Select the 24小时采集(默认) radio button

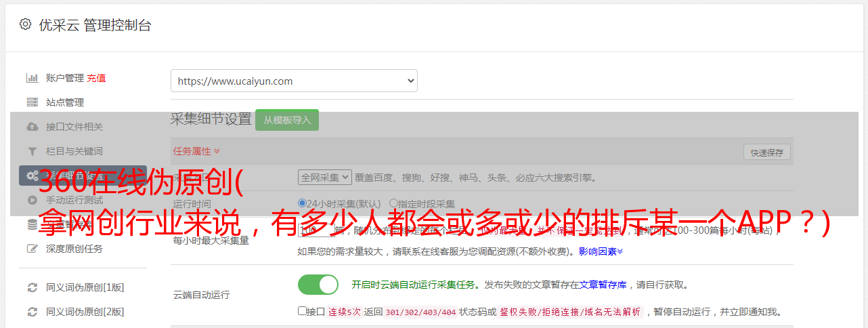pos(303,203)
